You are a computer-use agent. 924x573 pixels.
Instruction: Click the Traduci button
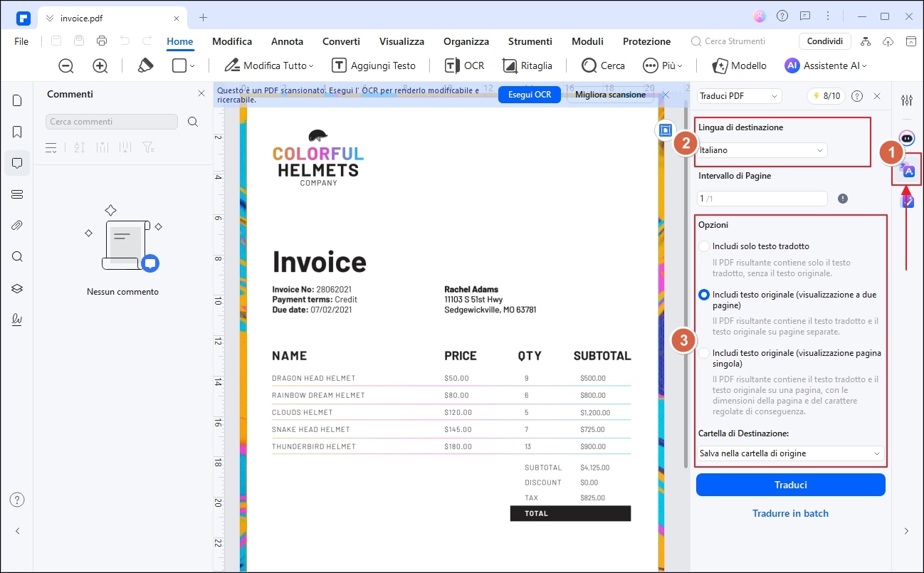point(791,485)
